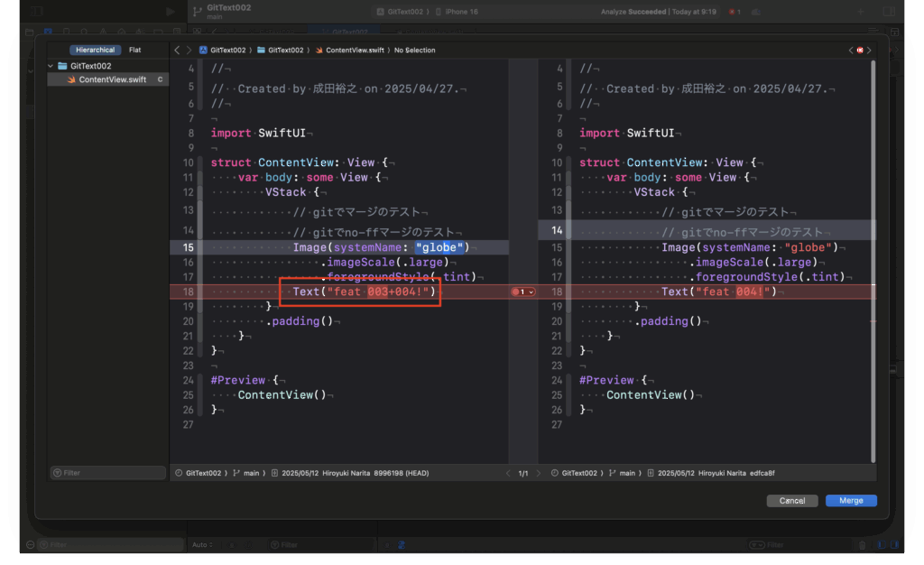The height and width of the screenshot is (565, 924).
Task: Open left pane main branch selector
Action: click(247, 473)
